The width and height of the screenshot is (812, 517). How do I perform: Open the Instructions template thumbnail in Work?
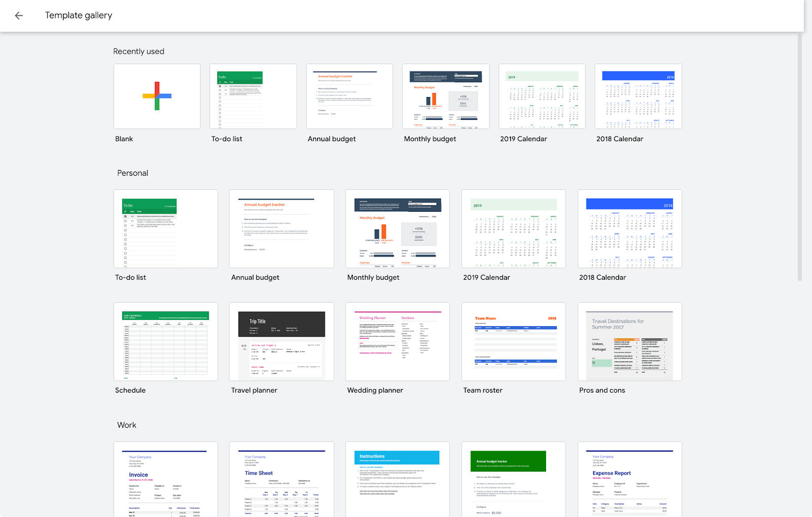pos(397,479)
